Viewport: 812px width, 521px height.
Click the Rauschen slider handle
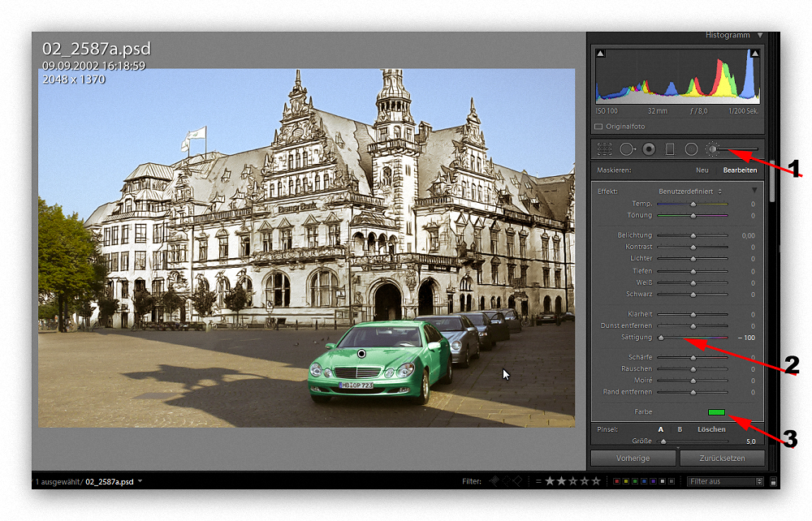(x=693, y=369)
